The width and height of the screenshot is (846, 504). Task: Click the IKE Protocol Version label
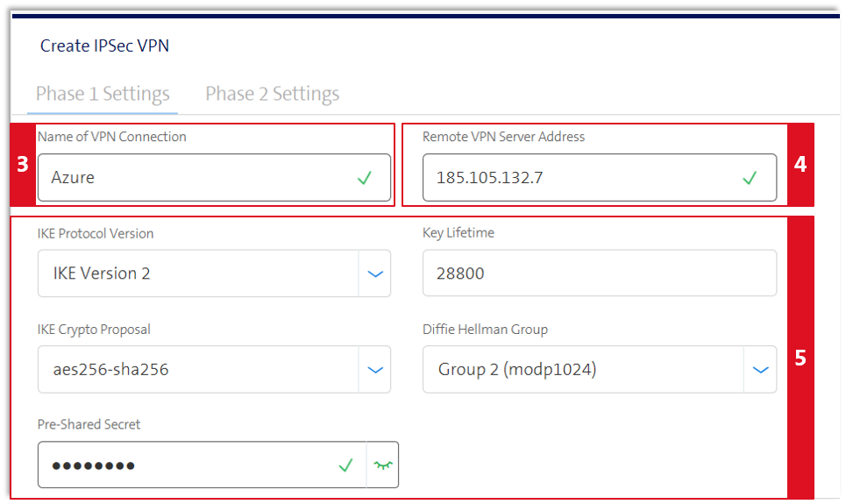click(96, 234)
